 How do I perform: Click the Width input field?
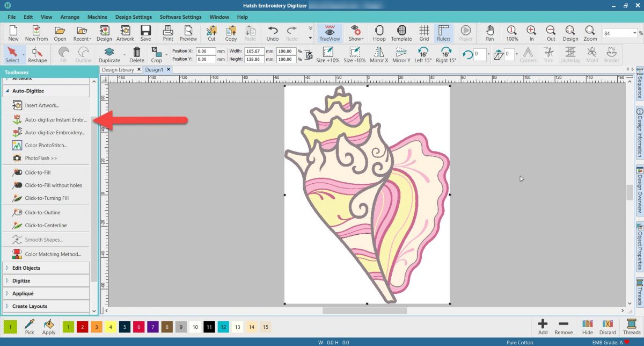pyautogui.click(x=254, y=51)
